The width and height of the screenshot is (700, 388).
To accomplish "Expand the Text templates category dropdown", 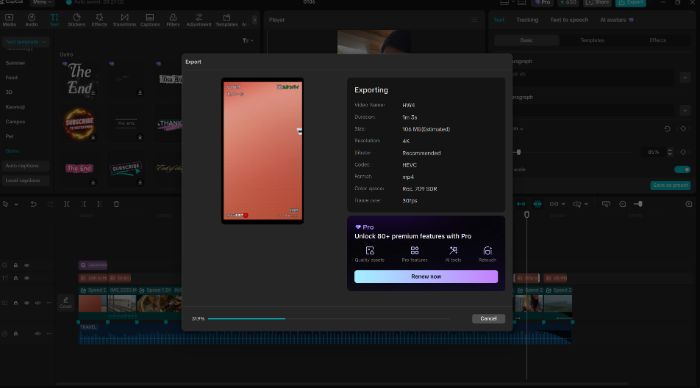I will 25,42.
